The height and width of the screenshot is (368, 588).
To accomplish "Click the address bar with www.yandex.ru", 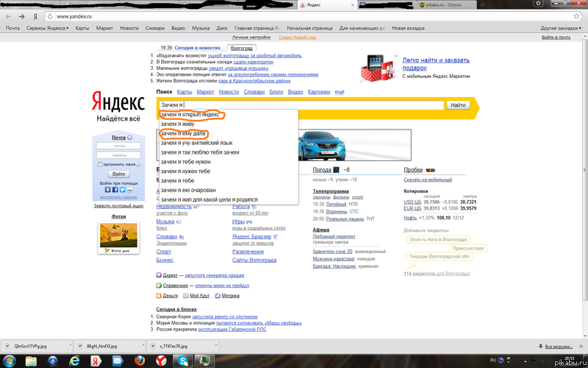I will (312, 16).
